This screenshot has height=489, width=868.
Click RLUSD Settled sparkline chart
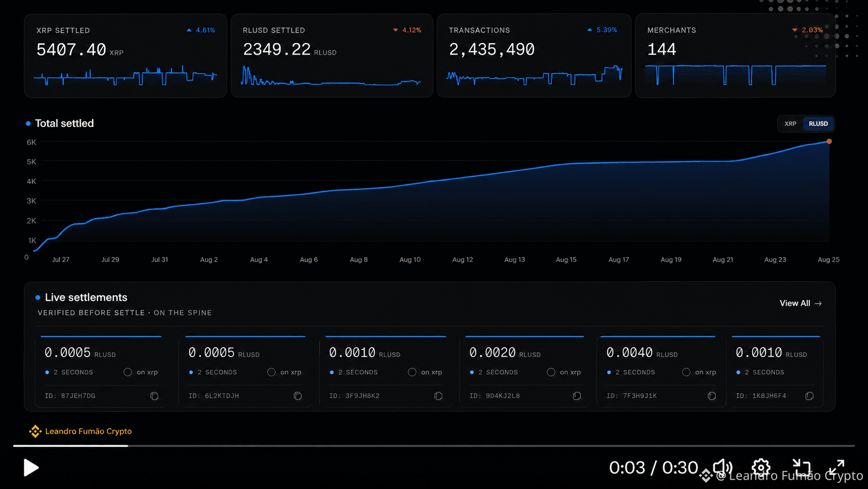point(331,76)
